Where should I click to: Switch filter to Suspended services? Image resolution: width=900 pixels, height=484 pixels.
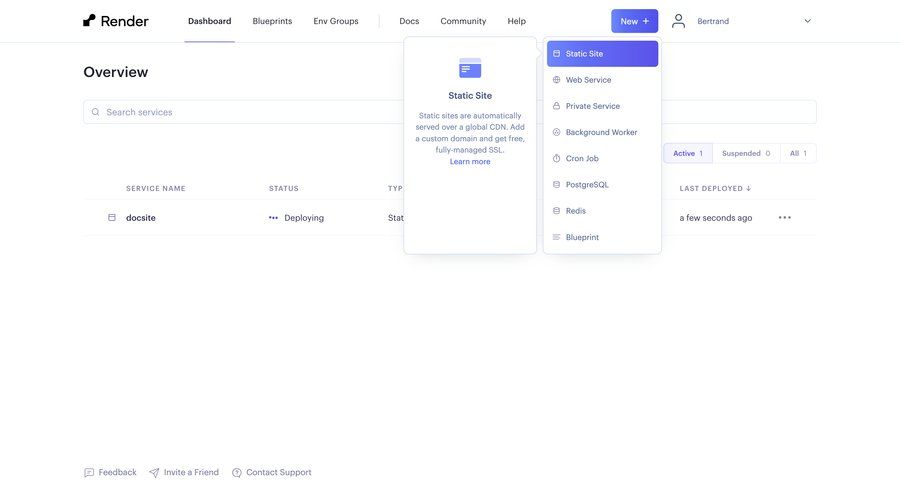(x=746, y=153)
